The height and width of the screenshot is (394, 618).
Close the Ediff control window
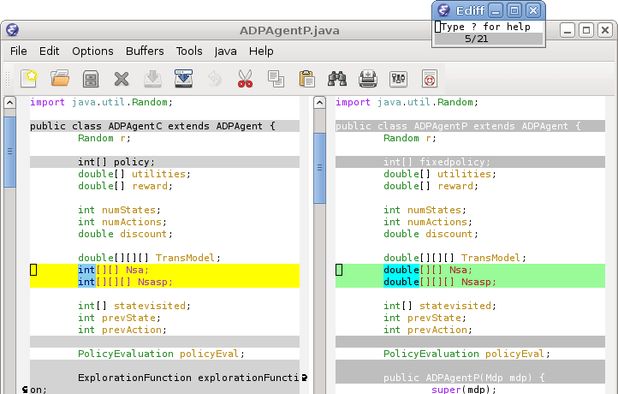pyautogui.click(x=533, y=11)
